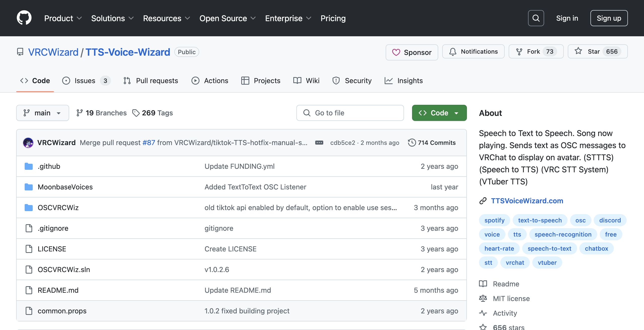Expand the Open Source dropdown
This screenshot has height=330, width=644.
(227, 18)
